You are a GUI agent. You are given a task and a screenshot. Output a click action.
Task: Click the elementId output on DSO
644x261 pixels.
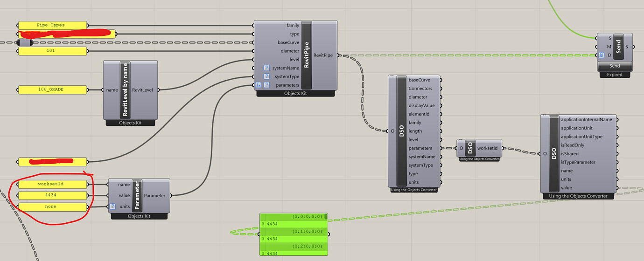point(419,114)
